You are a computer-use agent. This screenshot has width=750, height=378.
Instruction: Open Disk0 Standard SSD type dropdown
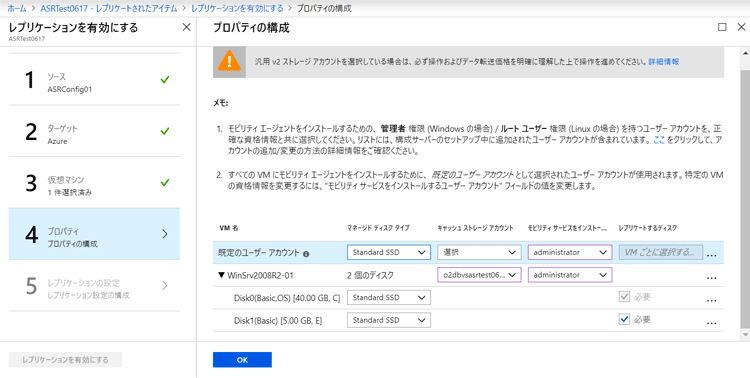point(389,297)
